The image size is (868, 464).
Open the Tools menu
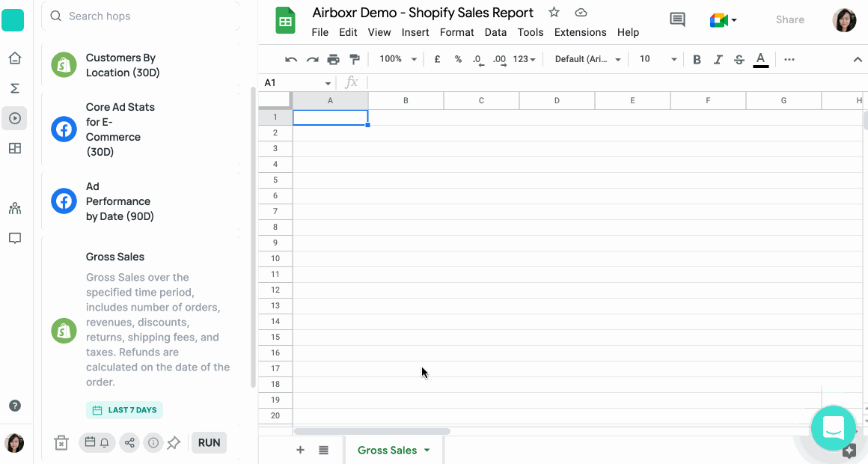click(531, 32)
